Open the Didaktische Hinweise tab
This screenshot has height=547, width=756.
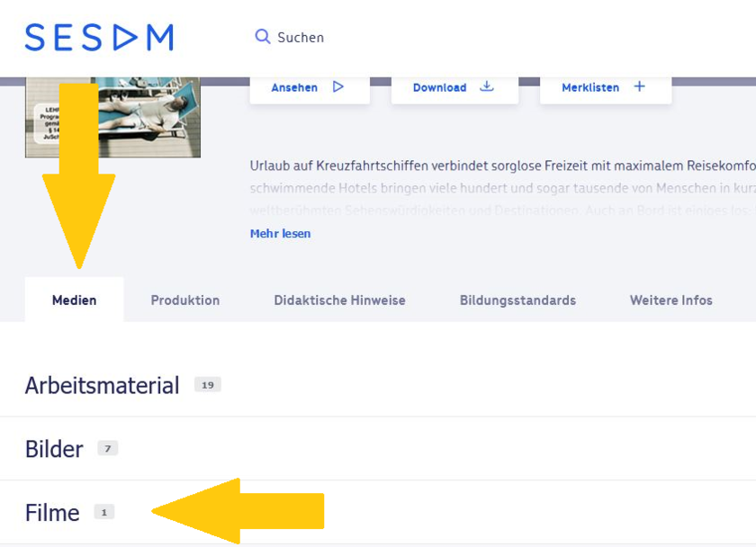click(339, 300)
